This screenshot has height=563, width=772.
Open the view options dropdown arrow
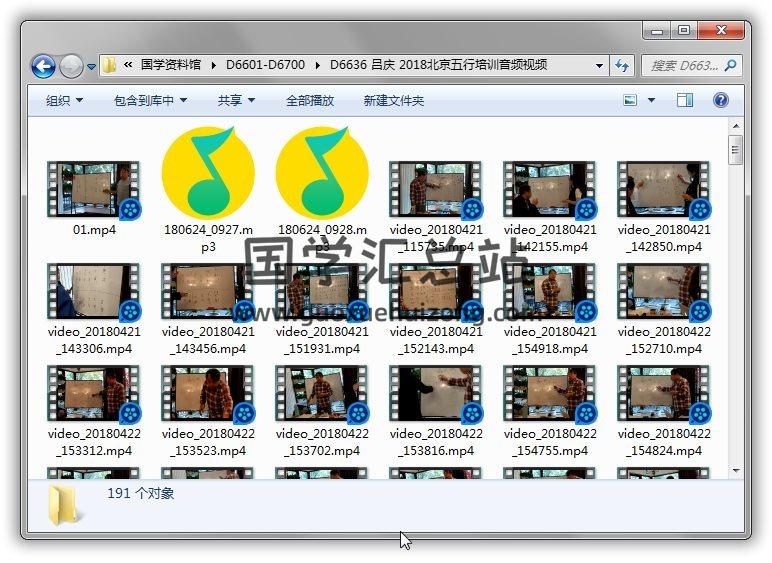pos(652,100)
